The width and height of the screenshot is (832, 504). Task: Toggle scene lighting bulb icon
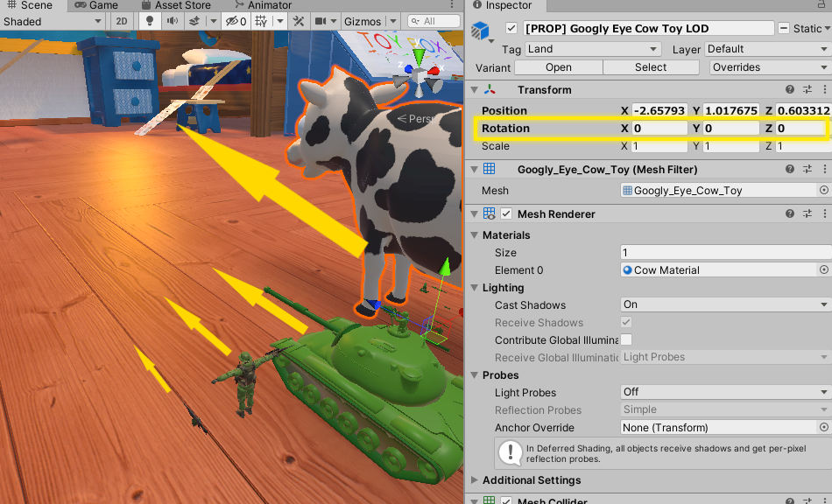coord(150,22)
